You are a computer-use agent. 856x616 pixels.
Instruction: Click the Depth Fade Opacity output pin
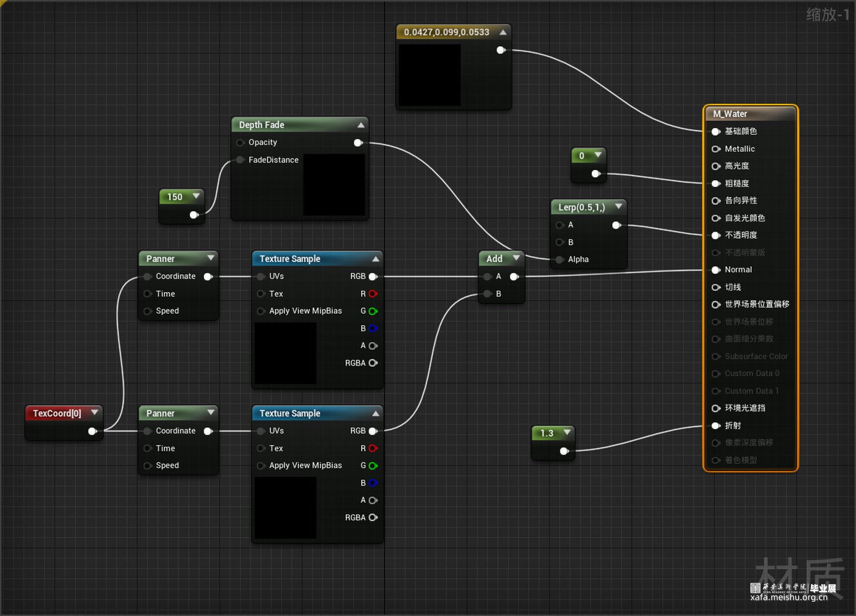(358, 143)
